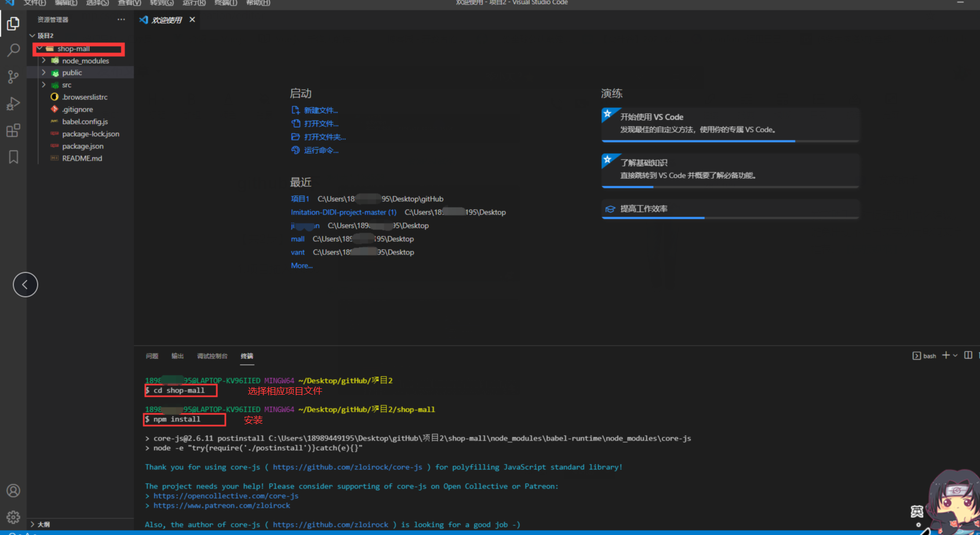Viewport: 980px width, 535px height.
Task: Click the star badge on 开始使用 VS Code card
Action: [607, 114]
